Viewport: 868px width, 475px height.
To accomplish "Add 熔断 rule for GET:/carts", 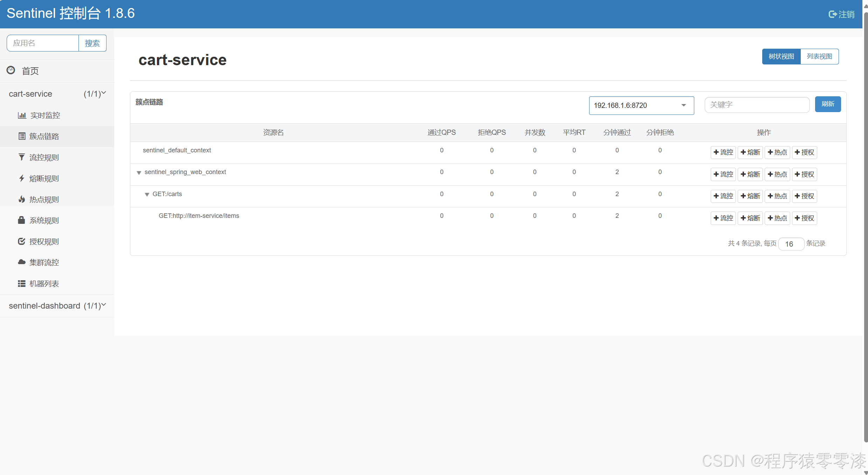I will point(750,196).
